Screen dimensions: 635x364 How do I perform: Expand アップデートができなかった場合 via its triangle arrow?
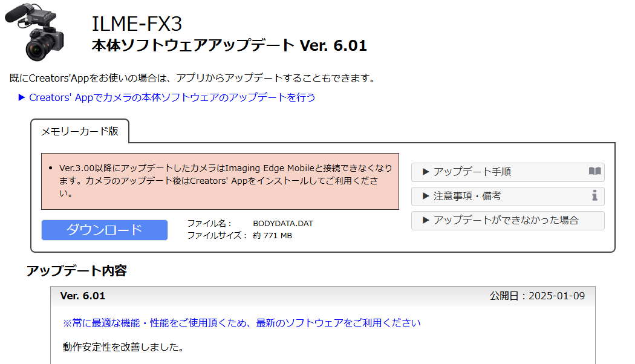pos(426,220)
